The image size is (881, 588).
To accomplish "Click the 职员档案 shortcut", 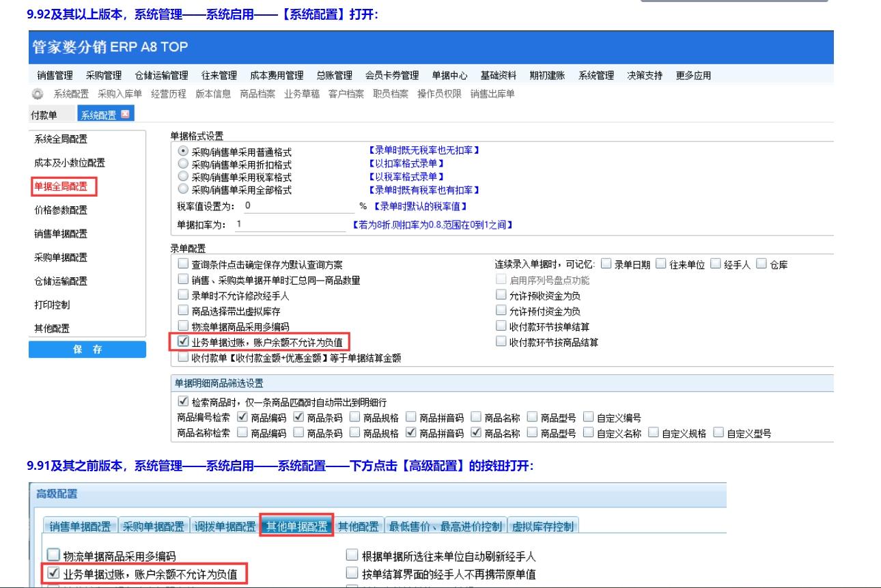I will point(391,94).
